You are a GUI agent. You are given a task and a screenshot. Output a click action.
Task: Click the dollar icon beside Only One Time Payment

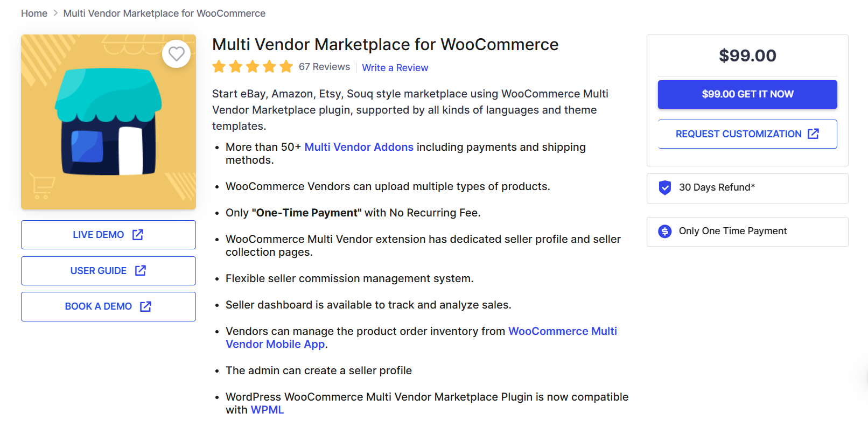click(664, 231)
